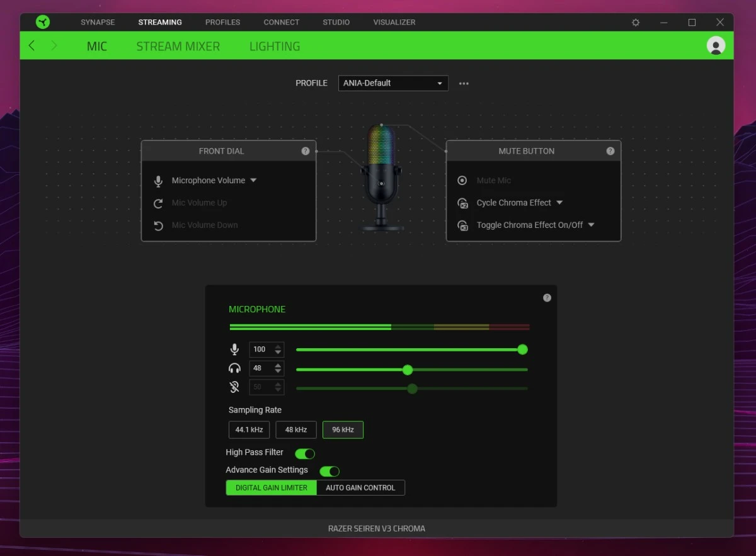Click the headphone volume slider handle

click(x=408, y=370)
